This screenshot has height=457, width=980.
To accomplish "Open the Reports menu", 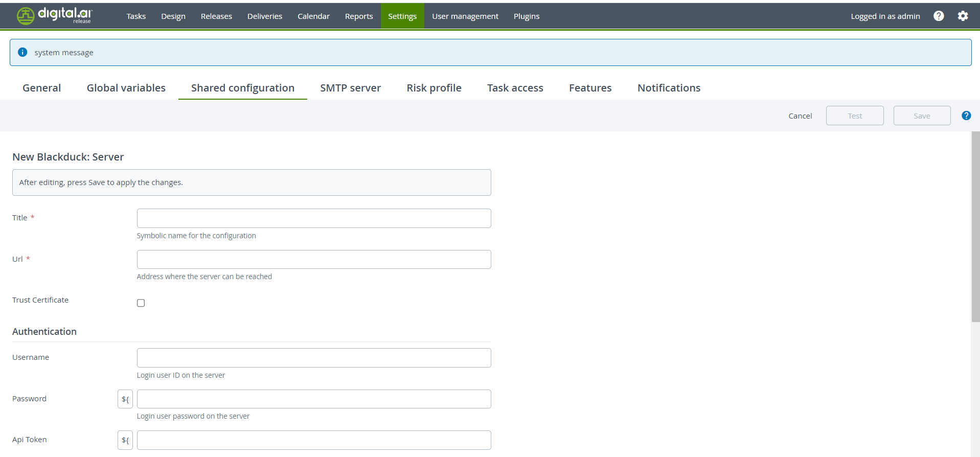I will point(359,16).
